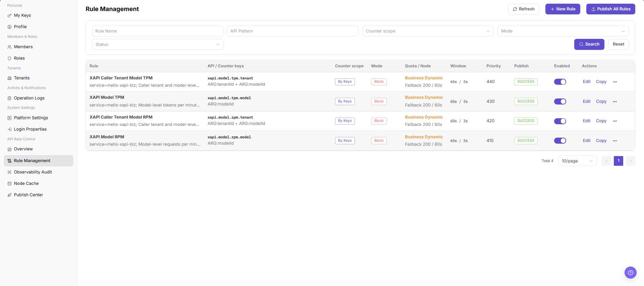
Task: Click the Login Properties arrow icon
Action: (9, 129)
